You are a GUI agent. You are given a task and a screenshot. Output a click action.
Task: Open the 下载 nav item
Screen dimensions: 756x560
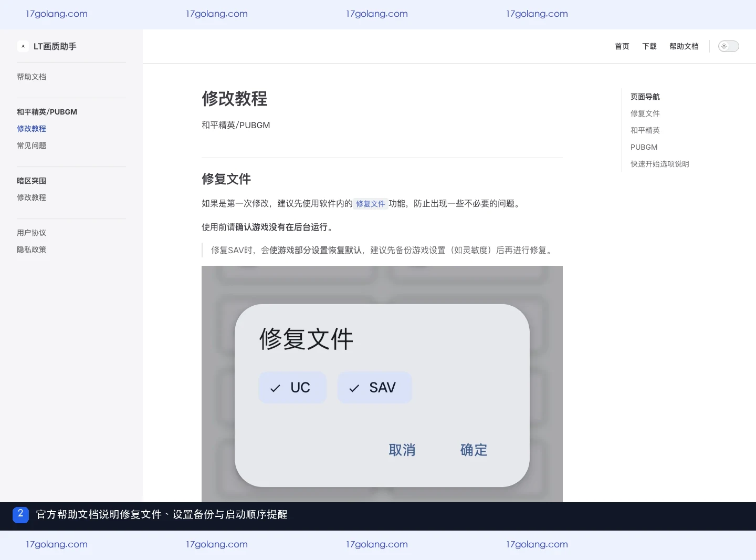(x=649, y=46)
